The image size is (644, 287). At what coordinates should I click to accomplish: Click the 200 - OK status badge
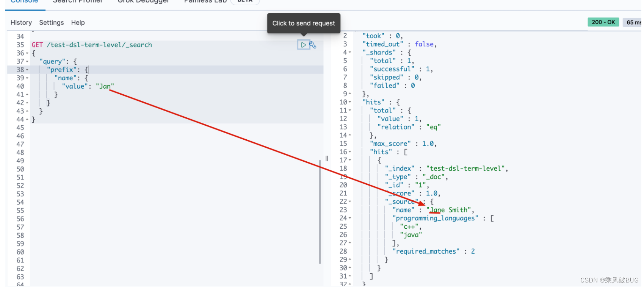tap(603, 22)
